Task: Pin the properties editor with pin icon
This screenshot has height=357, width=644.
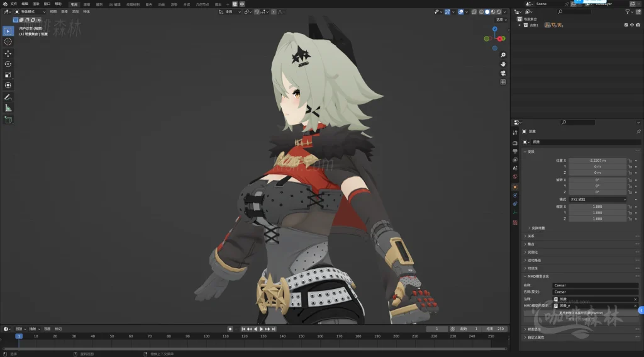Action: coord(638,132)
